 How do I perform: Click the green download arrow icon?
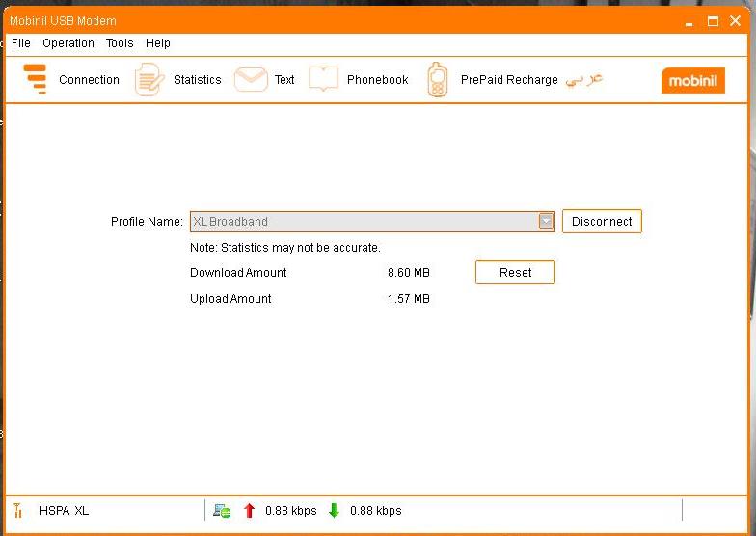pos(334,511)
